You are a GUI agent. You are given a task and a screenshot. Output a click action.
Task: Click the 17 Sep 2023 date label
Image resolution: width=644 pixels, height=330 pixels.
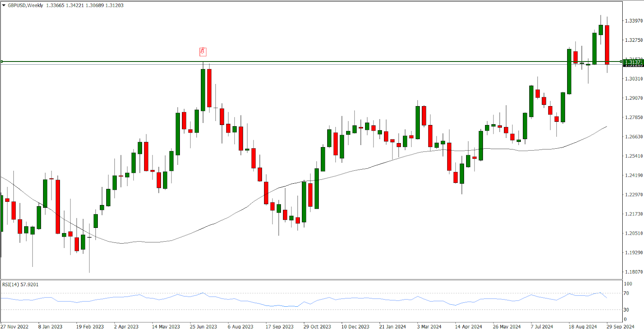(x=279, y=326)
